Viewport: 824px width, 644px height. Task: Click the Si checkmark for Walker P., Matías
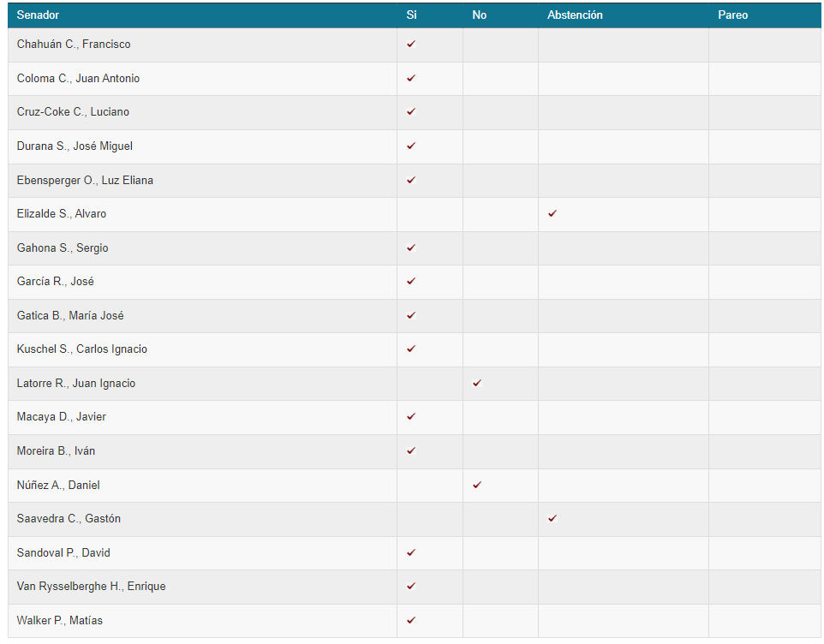(x=411, y=620)
